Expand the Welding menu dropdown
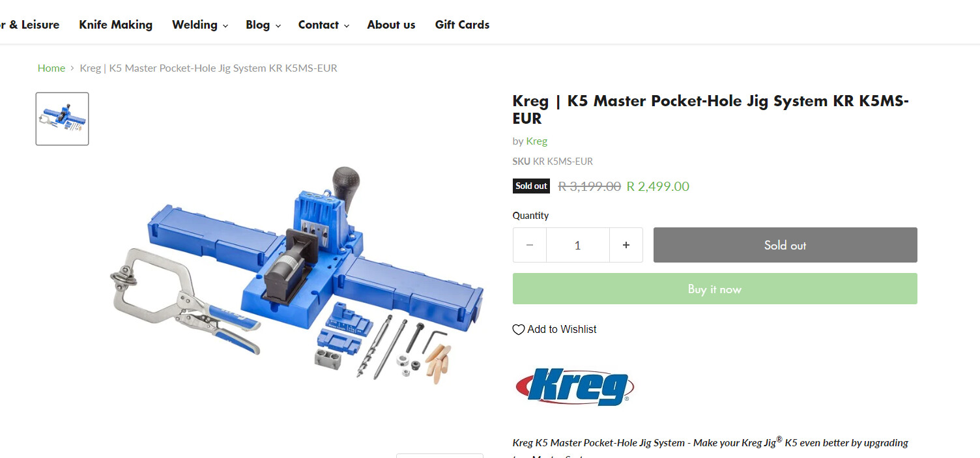 199,25
